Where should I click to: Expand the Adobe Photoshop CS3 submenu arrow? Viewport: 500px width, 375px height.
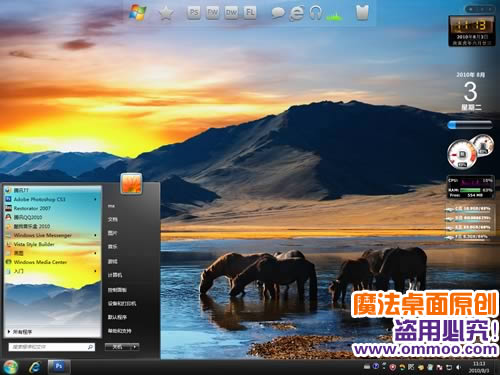95,199
